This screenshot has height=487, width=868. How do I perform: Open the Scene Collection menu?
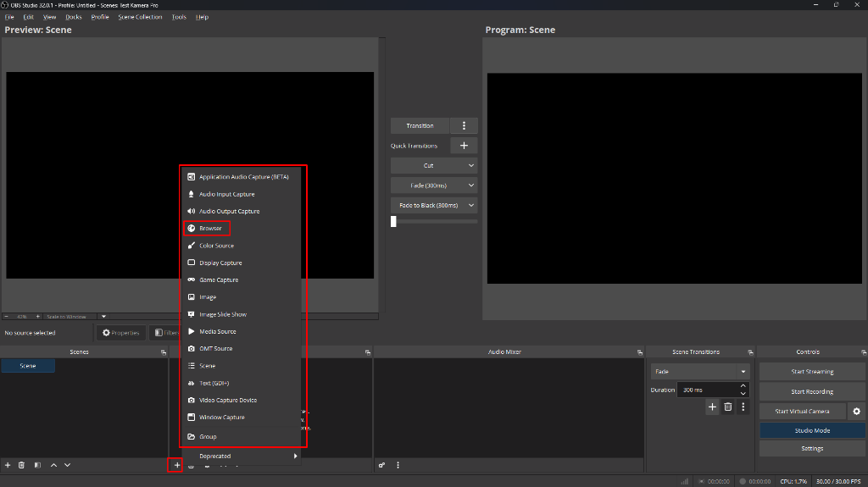click(140, 17)
